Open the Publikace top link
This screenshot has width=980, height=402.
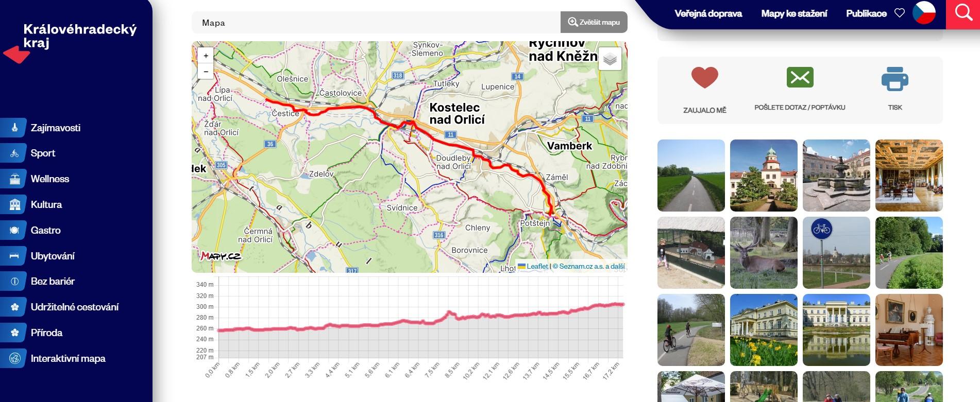click(866, 13)
